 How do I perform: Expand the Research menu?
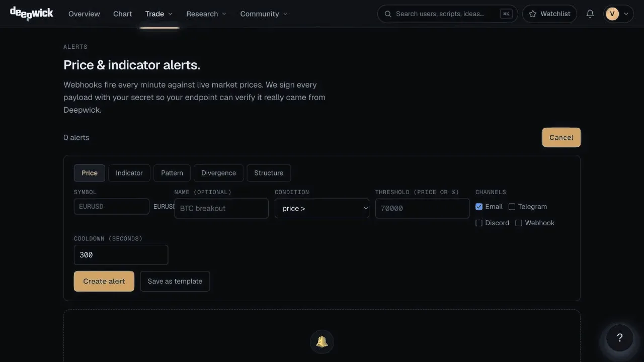pyautogui.click(x=206, y=14)
